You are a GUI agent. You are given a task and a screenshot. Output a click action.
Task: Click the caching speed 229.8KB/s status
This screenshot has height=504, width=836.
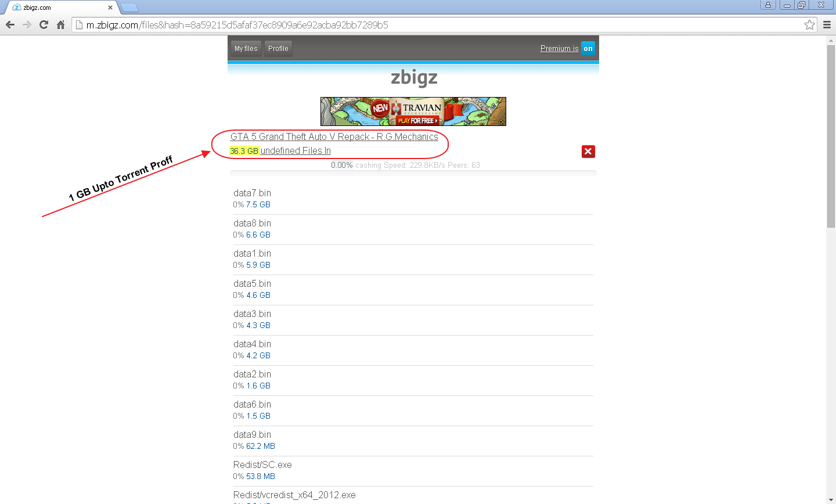pos(400,165)
